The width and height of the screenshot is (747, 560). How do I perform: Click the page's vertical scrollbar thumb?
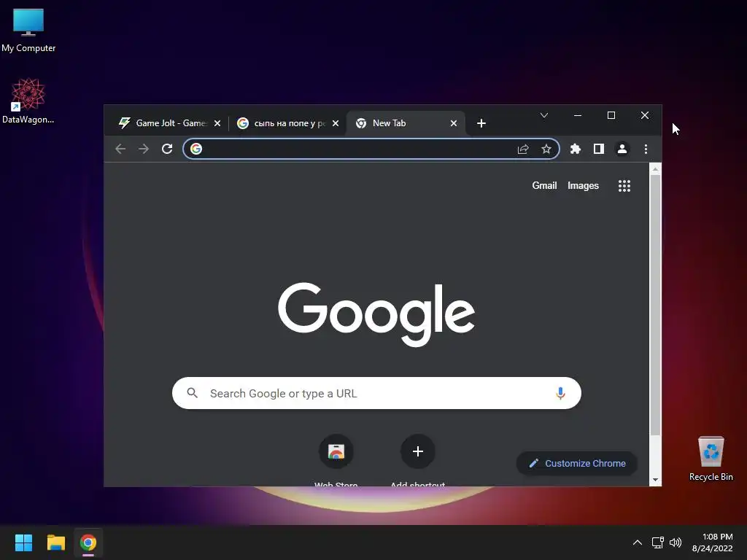tap(656, 305)
